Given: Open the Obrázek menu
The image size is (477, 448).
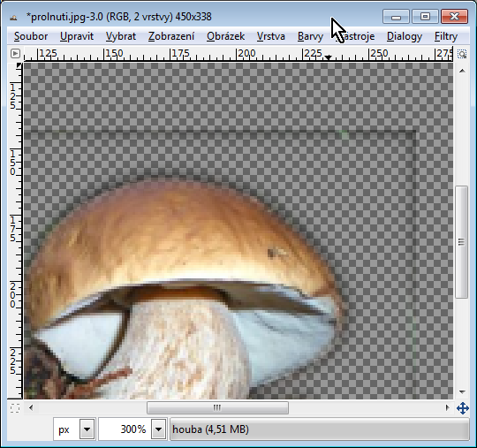Looking at the screenshot, I should (x=225, y=36).
